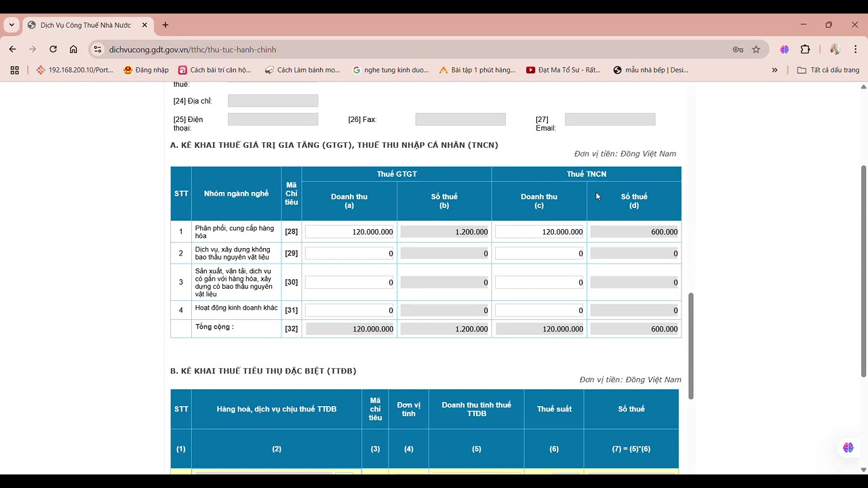
Task: Edit GTGT Doanh thu for row [31]
Action: [349, 310]
